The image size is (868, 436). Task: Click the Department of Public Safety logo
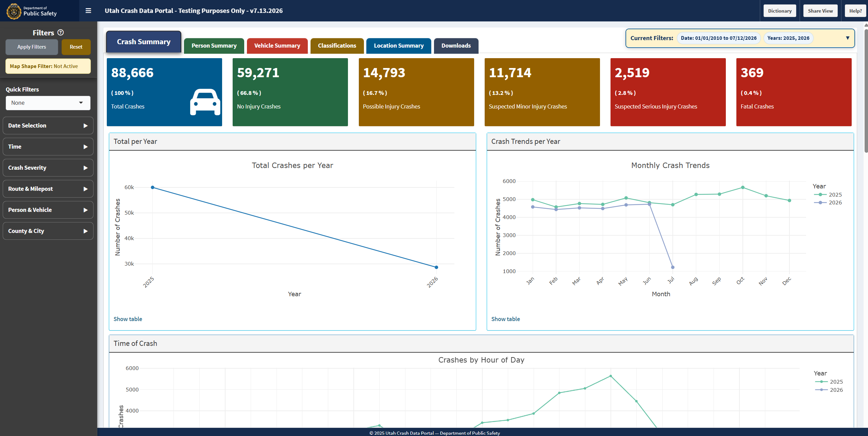coord(32,11)
